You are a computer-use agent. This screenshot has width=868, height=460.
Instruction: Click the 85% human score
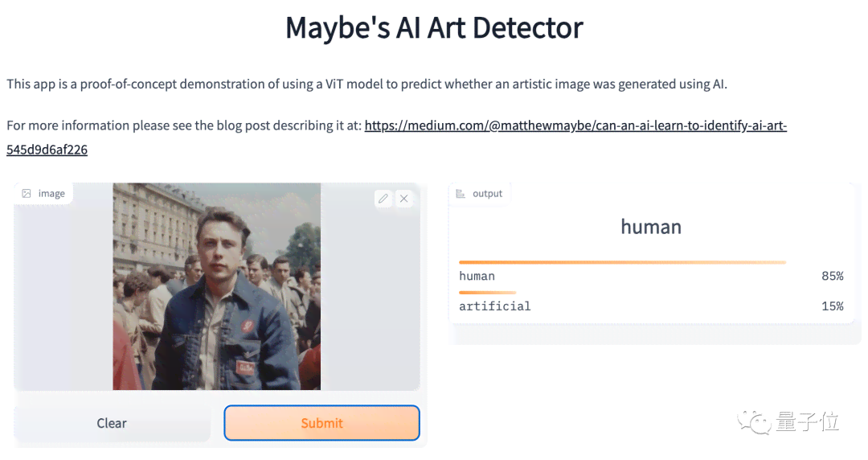(832, 276)
